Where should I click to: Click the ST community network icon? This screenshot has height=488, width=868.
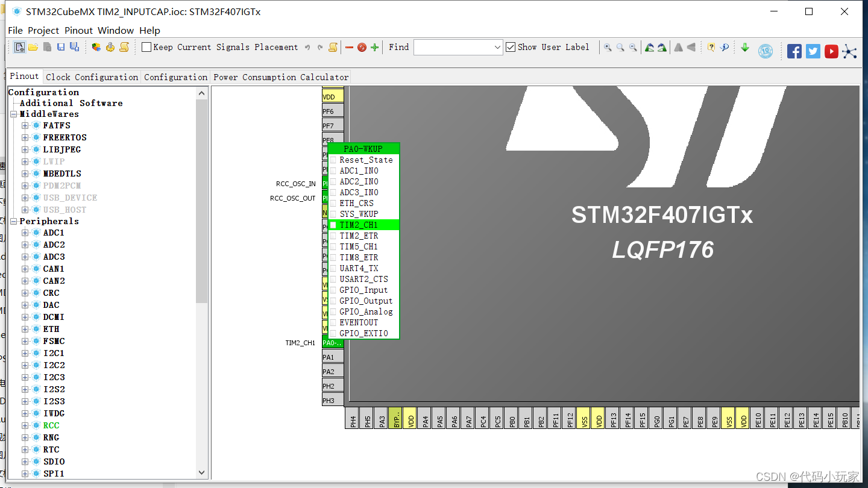(x=849, y=51)
